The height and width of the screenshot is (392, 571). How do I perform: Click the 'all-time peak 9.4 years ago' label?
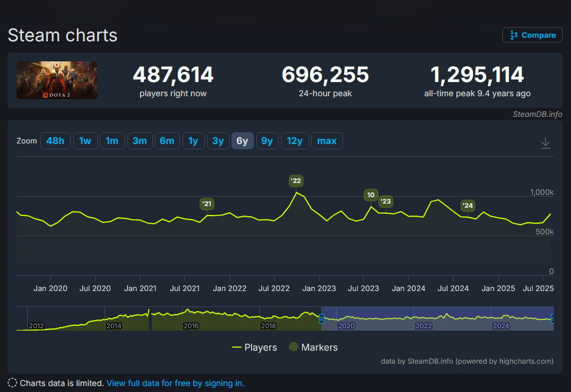coord(477,93)
